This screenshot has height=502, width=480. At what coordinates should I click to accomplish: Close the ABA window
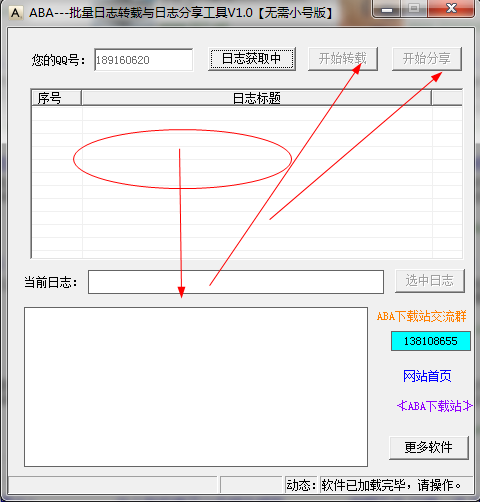pos(451,9)
